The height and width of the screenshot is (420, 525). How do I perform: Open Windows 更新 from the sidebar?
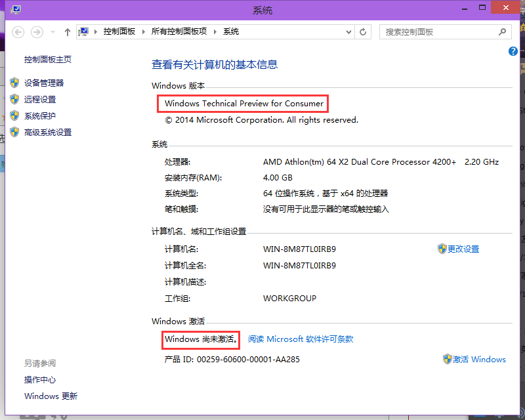[51, 396]
